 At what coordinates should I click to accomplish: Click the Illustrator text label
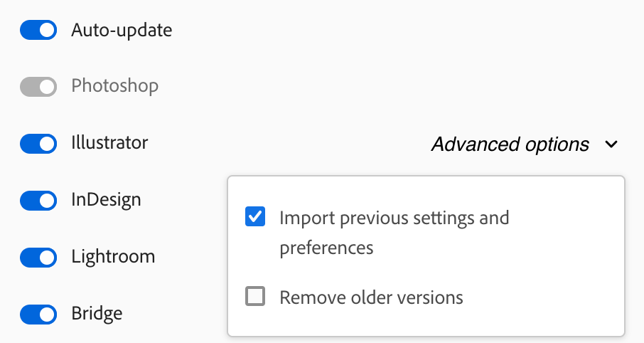[109, 143]
